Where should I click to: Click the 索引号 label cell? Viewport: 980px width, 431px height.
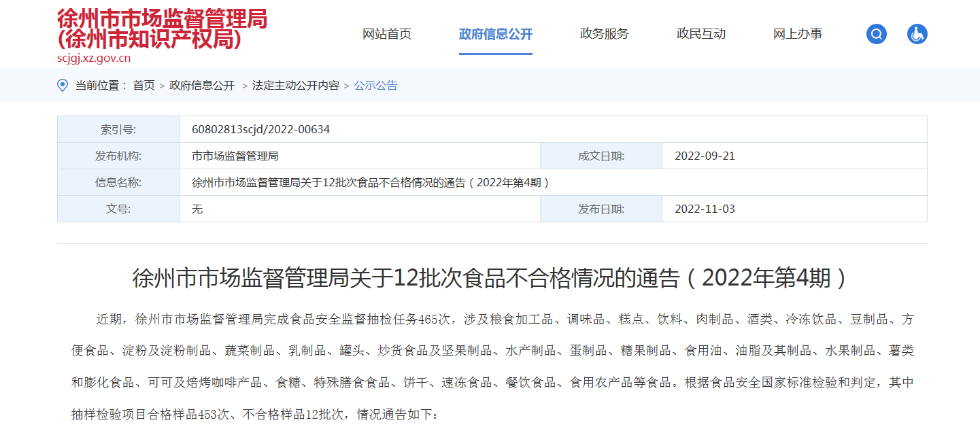coord(118,129)
